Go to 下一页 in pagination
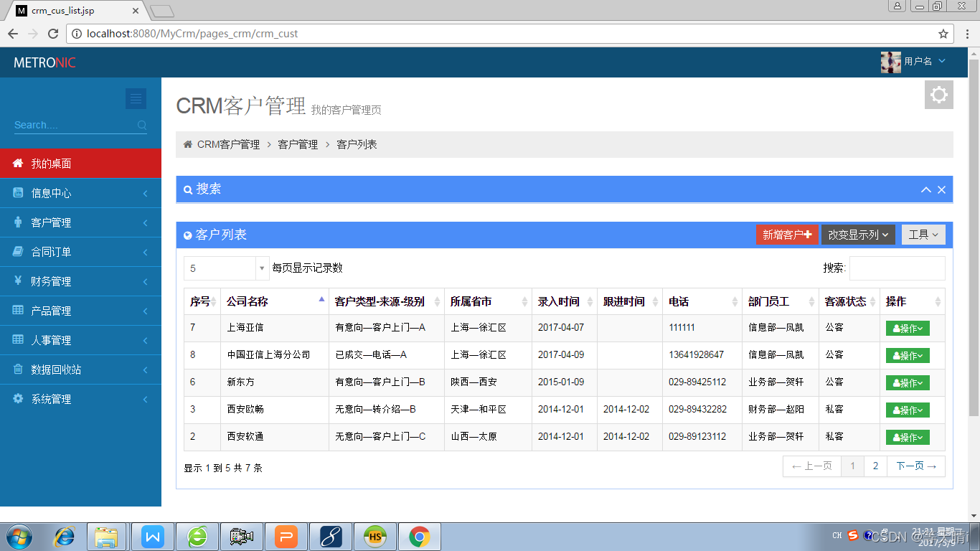 916,466
